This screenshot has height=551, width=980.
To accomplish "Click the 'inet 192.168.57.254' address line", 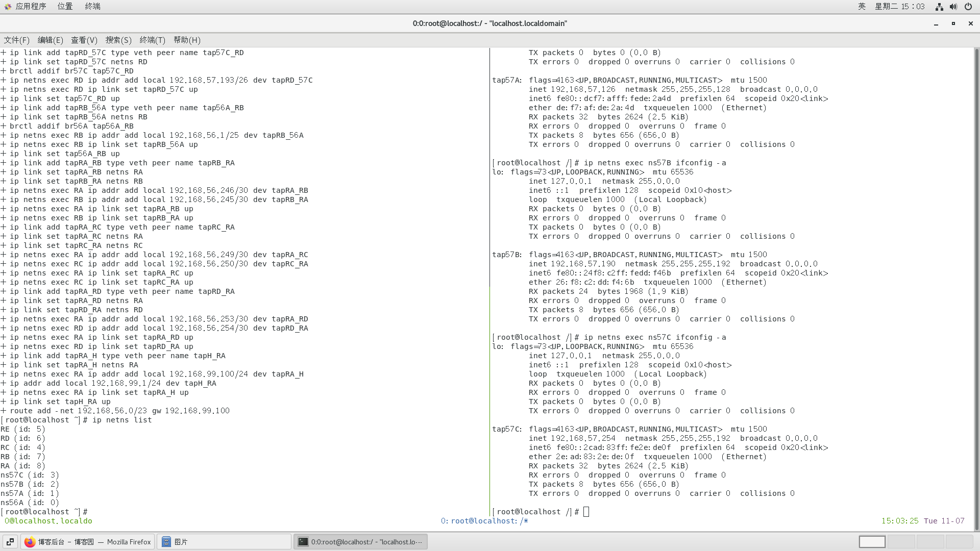I will [x=673, y=438].
